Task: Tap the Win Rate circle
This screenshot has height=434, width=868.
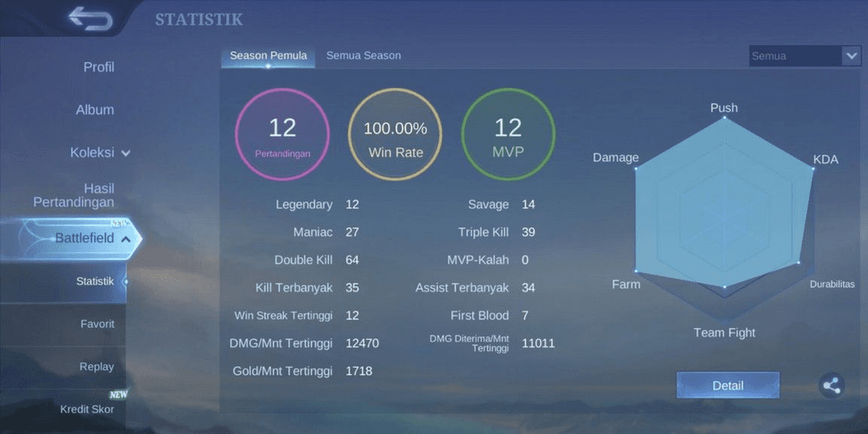Action: [x=395, y=134]
